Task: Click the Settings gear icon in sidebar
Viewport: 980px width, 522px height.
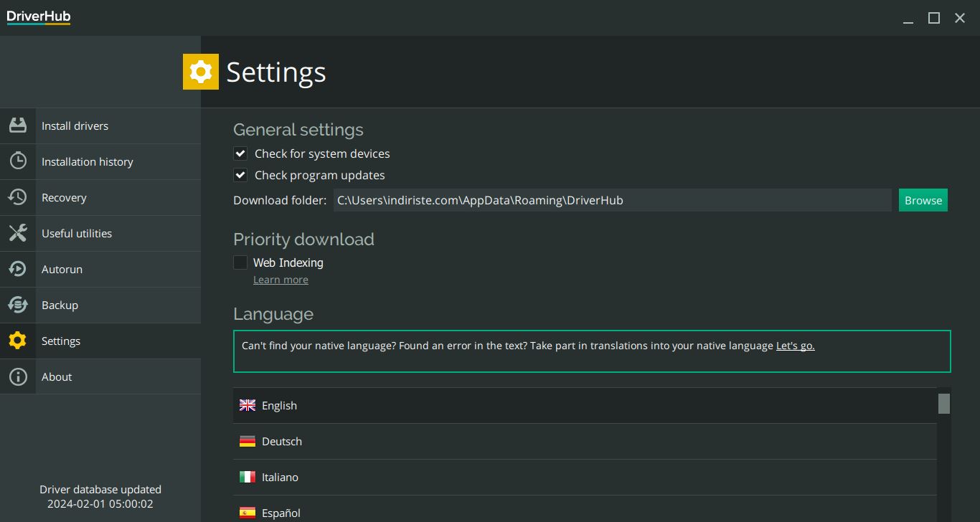Action: tap(18, 341)
